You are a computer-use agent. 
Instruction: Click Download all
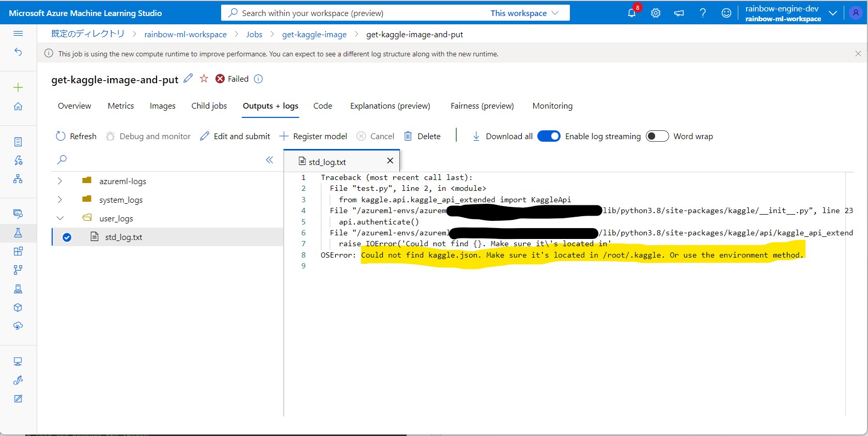[502, 136]
